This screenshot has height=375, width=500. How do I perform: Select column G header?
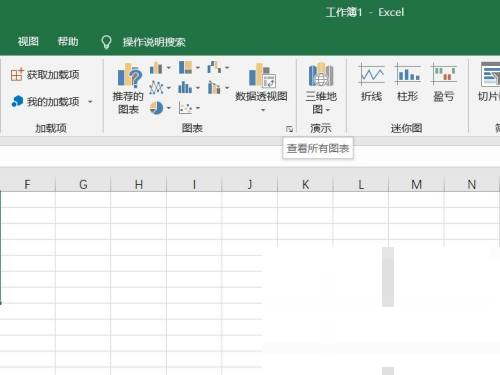(83, 184)
